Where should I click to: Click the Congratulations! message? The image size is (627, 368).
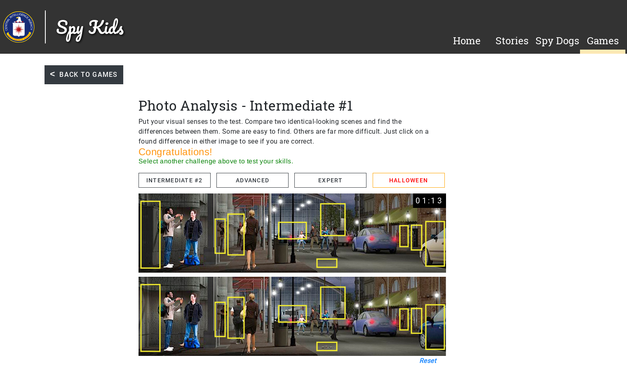[x=175, y=152]
